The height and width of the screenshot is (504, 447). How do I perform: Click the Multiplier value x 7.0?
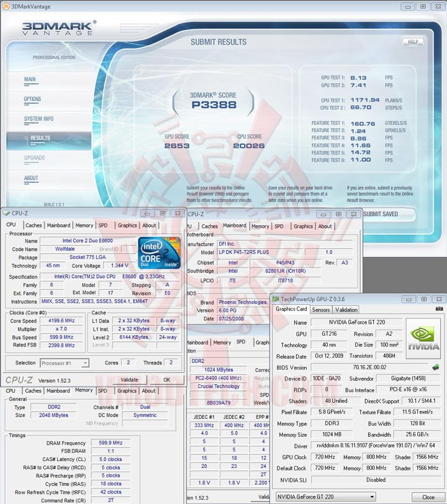pyautogui.click(x=61, y=329)
